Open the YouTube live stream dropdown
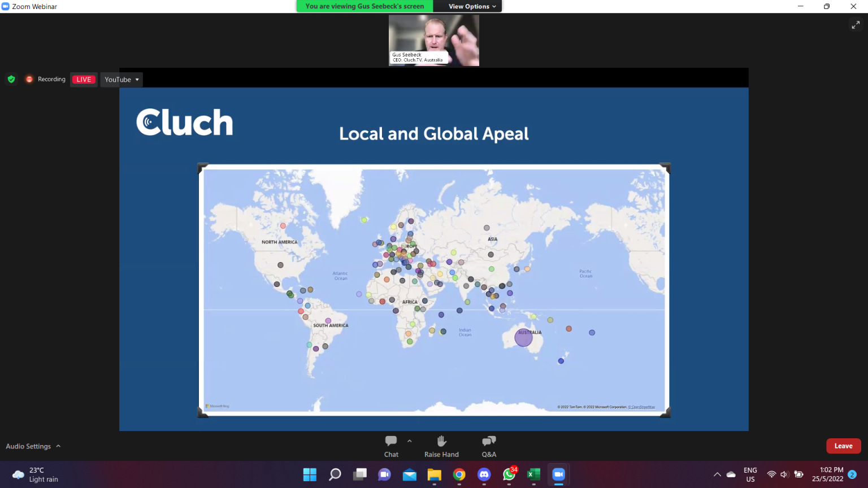The image size is (868, 488). tap(121, 79)
